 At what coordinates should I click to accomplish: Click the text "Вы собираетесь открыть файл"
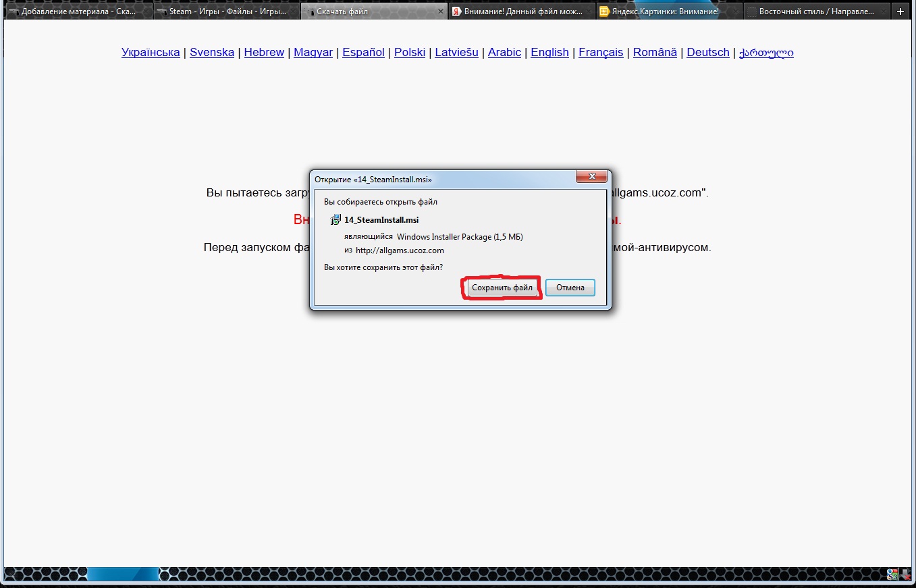point(381,201)
